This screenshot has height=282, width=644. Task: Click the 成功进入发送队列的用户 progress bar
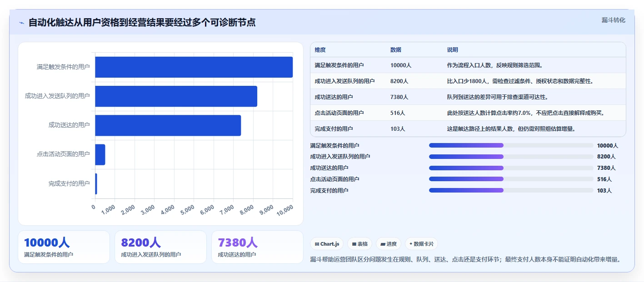tap(511, 156)
